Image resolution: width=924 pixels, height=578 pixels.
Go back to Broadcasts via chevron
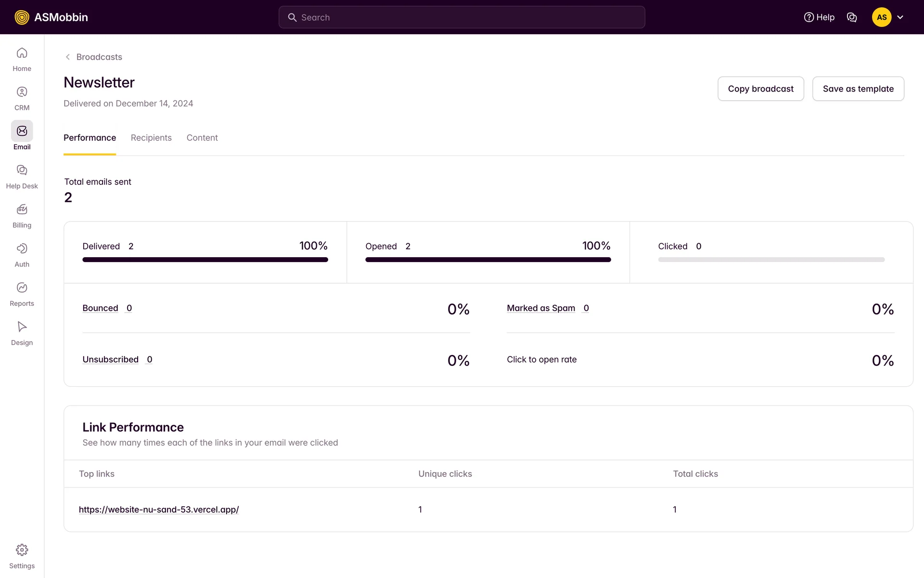point(68,57)
